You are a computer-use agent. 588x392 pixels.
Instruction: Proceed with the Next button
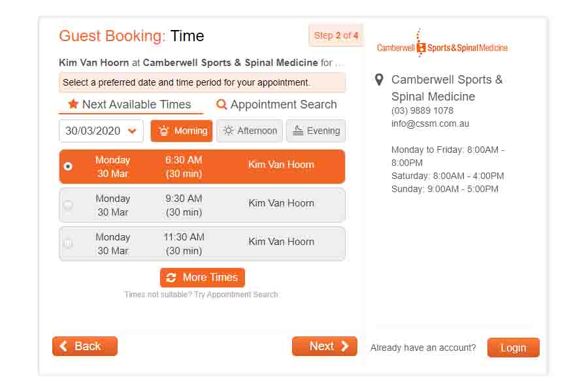coord(325,346)
